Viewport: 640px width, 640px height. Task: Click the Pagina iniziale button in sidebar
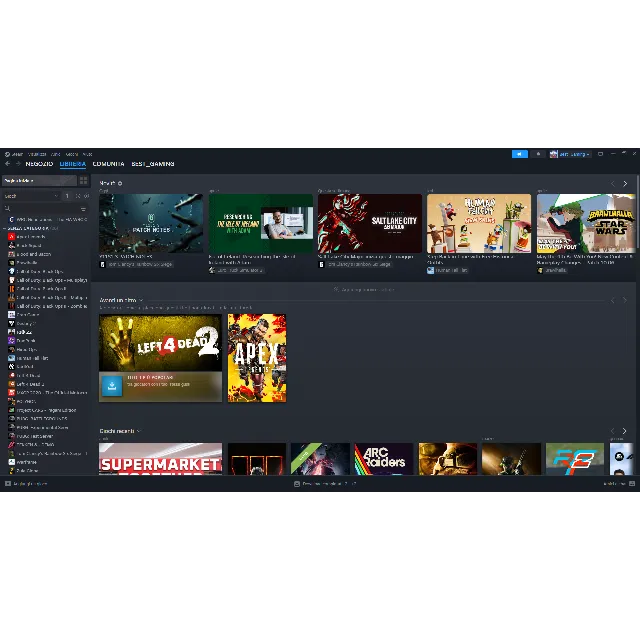pos(40,180)
